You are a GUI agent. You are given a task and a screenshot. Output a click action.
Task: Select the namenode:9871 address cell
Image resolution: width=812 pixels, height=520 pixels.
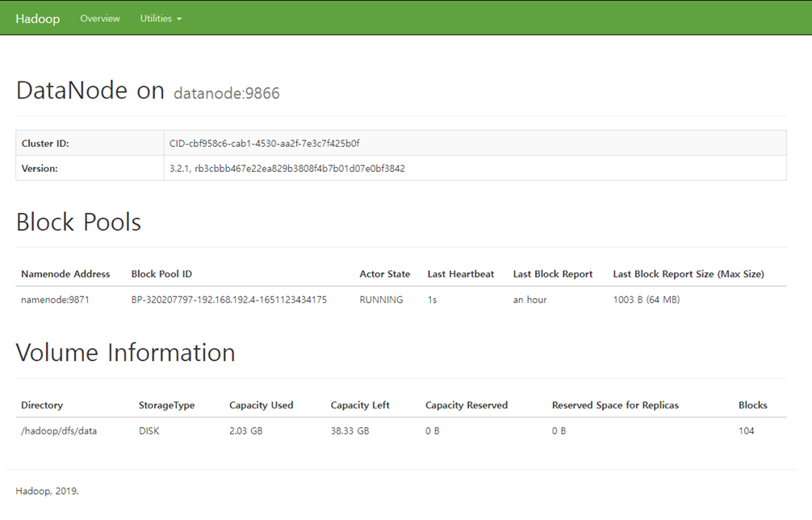(x=55, y=300)
